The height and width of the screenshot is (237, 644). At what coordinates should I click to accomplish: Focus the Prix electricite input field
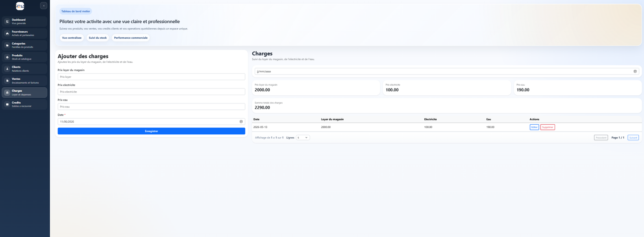click(x=151, y=92)
